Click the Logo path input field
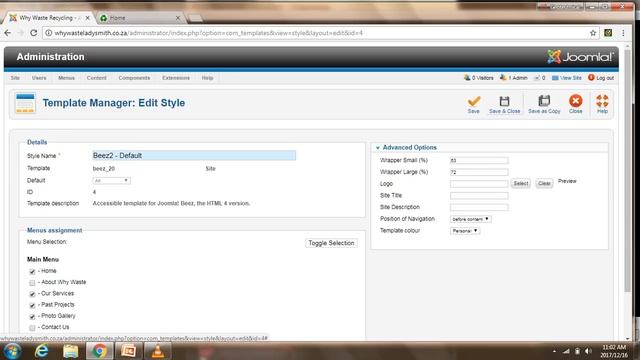The image size is (640, 360). tap(479, 184)
